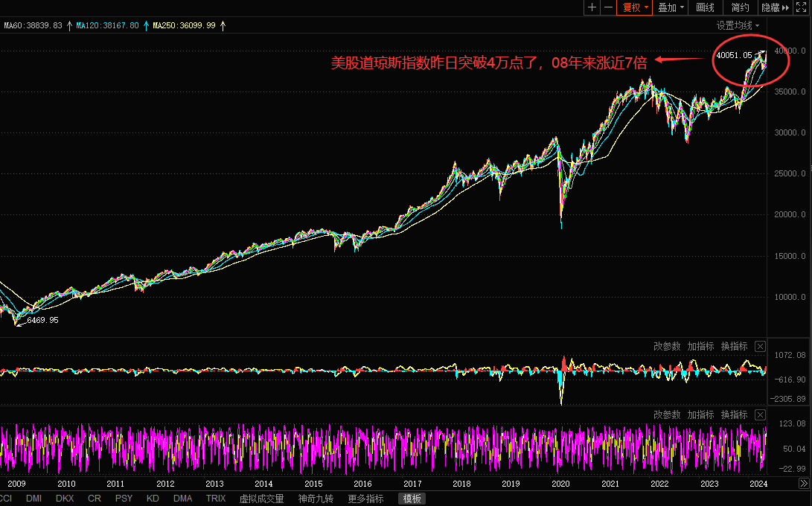Click the 10000.0 price axis label
Image resolution: width=812 pixels, height=506 pixels.
(x=790, y=297)
